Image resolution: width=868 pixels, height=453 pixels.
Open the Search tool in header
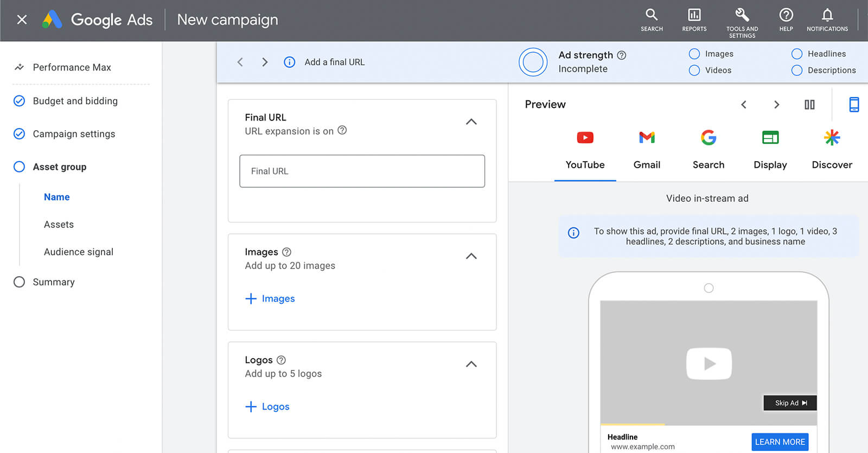click(x=652, y=20)
